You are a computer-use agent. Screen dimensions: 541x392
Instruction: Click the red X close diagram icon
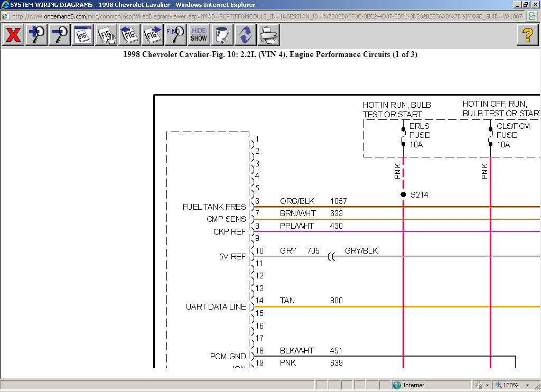[13, 35]
